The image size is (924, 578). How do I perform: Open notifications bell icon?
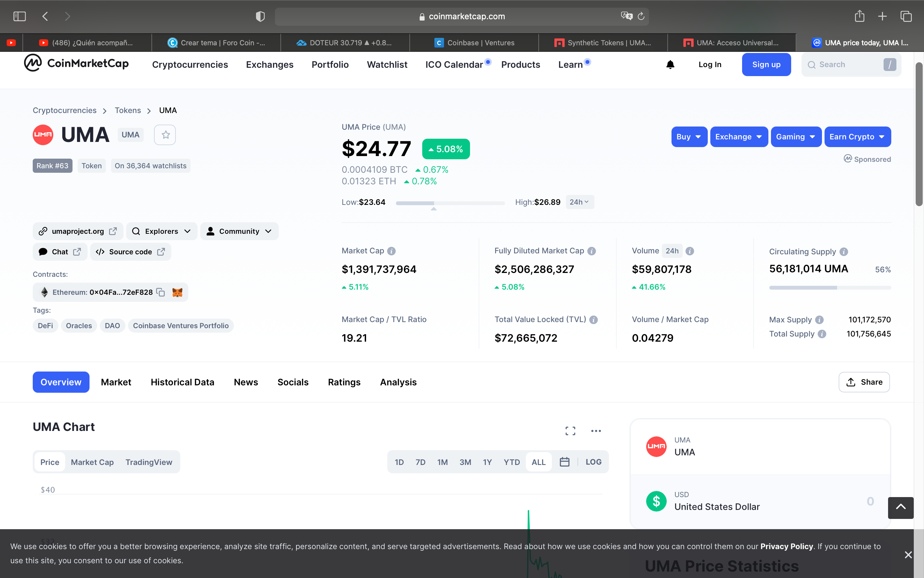point(670,65)
